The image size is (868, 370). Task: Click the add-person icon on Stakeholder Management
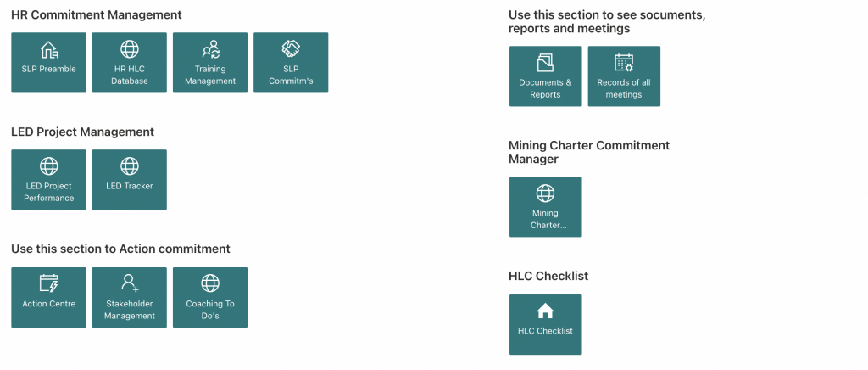point(130,283)
